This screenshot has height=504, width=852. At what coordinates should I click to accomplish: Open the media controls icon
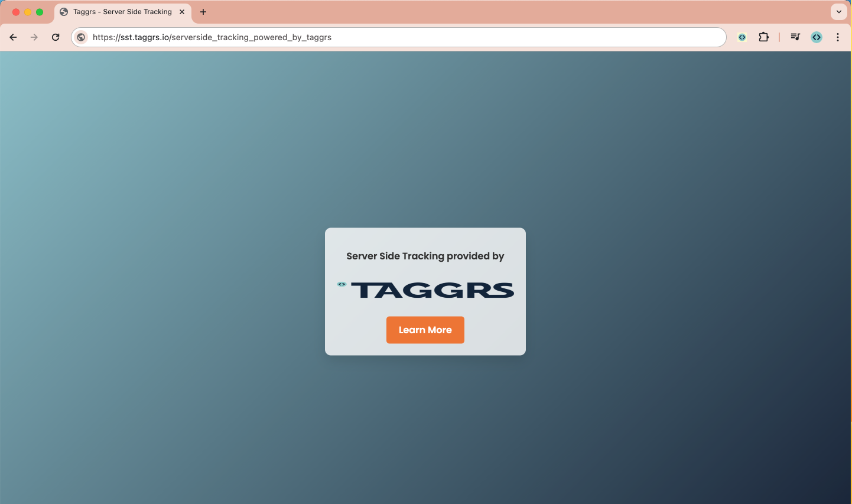click(x=795, y=37)
